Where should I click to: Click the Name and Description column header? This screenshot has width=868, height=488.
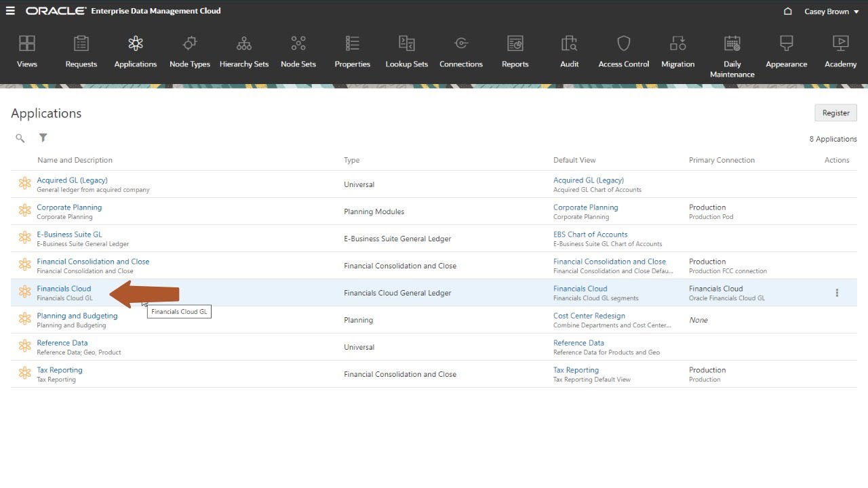click(75, 161)
